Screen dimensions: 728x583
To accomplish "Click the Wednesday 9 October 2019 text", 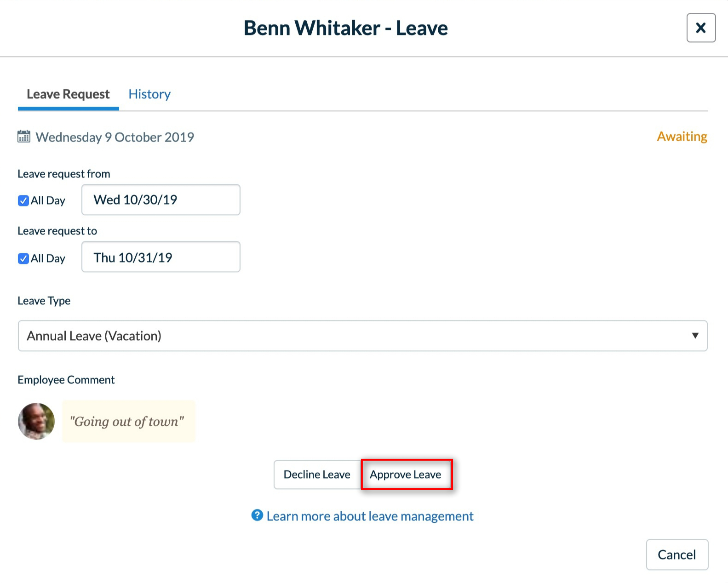I will (115, 137).
